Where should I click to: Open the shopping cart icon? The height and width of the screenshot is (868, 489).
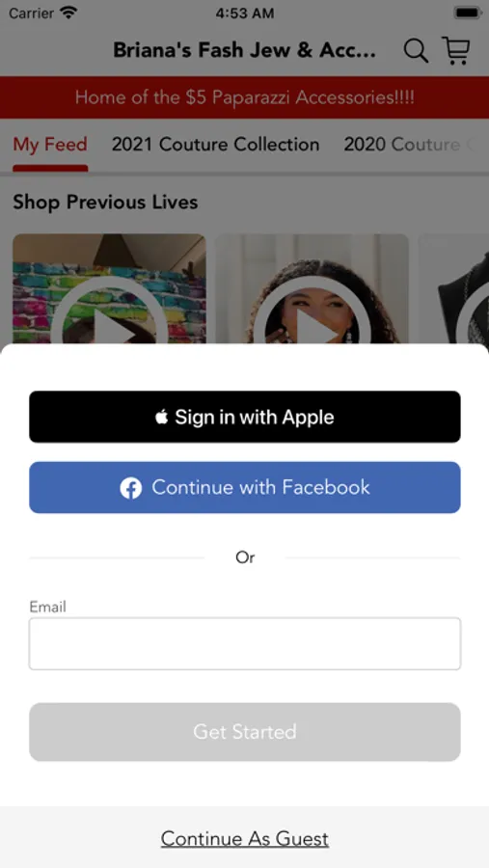[x=456, y=50]
